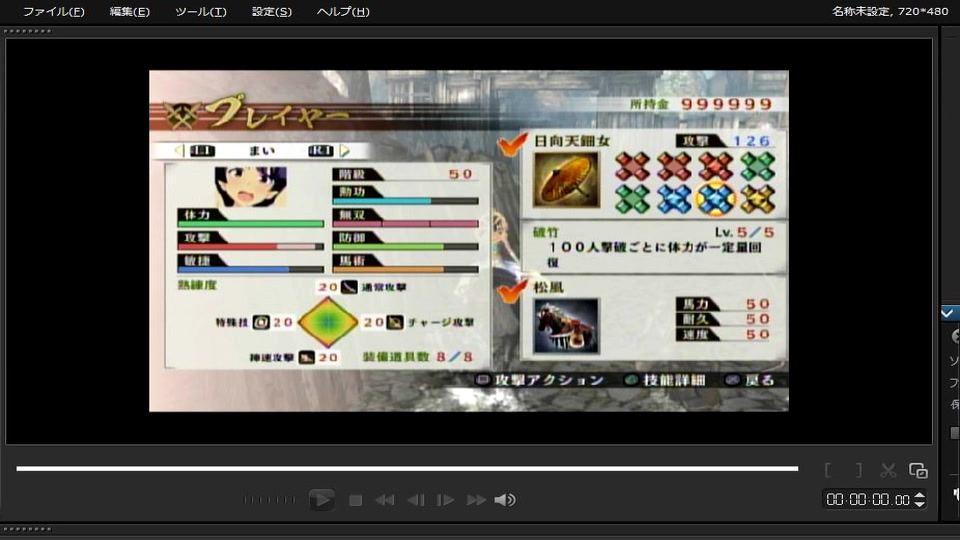Click the game video in the preview window

pyautogui.click(x=469, y=241)
